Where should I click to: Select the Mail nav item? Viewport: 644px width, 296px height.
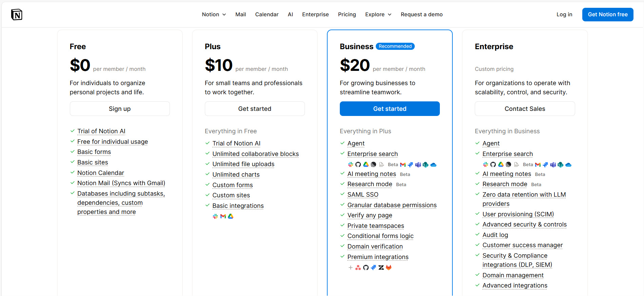(x=240, y=15)
